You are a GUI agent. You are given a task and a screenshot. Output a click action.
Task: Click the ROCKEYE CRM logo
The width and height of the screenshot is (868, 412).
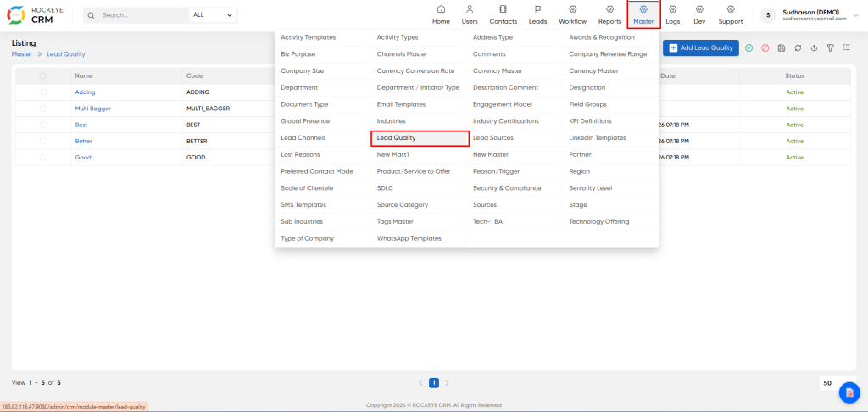(34, 15)
